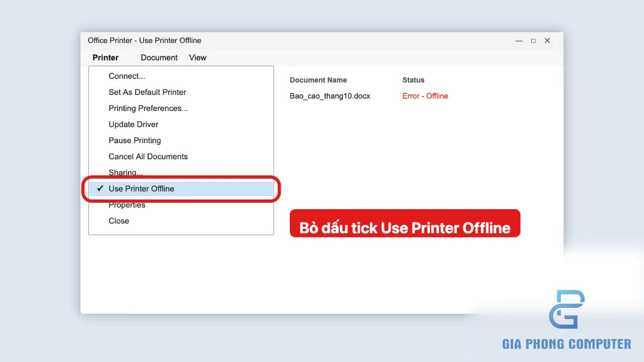Close the Office Printer window

(547, 41)
